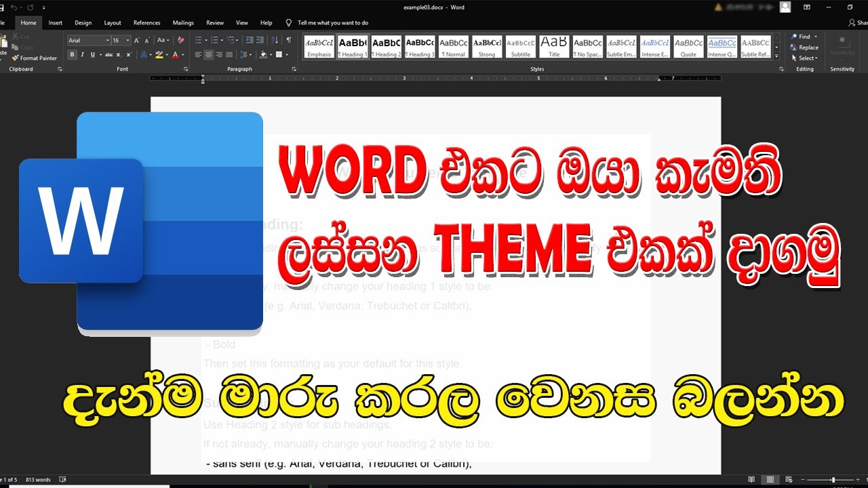Increase paragraph indent
Screen dimensions: 868x488
coord(260,40)
